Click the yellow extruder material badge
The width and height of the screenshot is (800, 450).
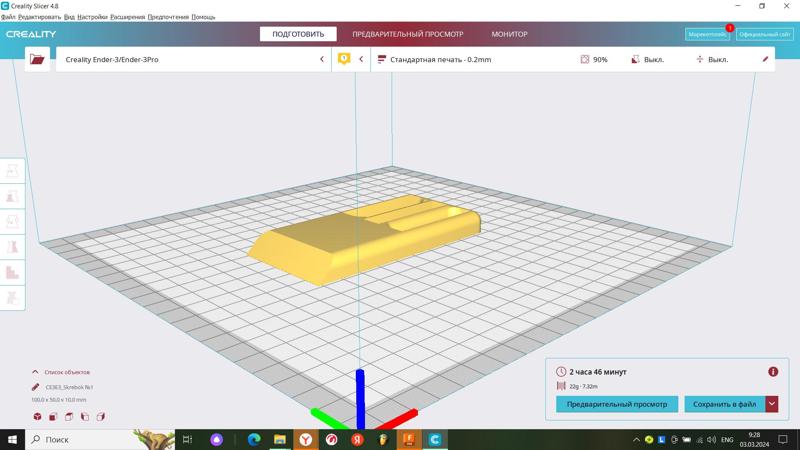coord(344,59)
